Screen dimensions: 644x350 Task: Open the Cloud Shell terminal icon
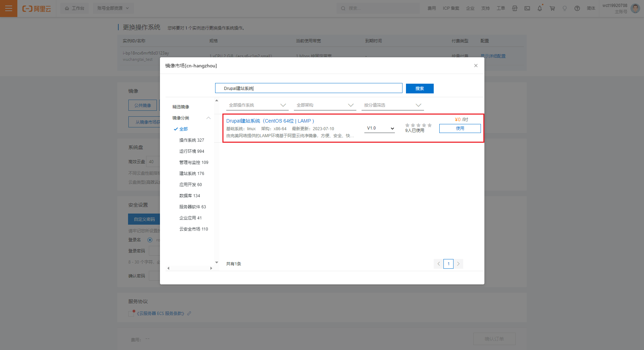(x=527, y=8)
